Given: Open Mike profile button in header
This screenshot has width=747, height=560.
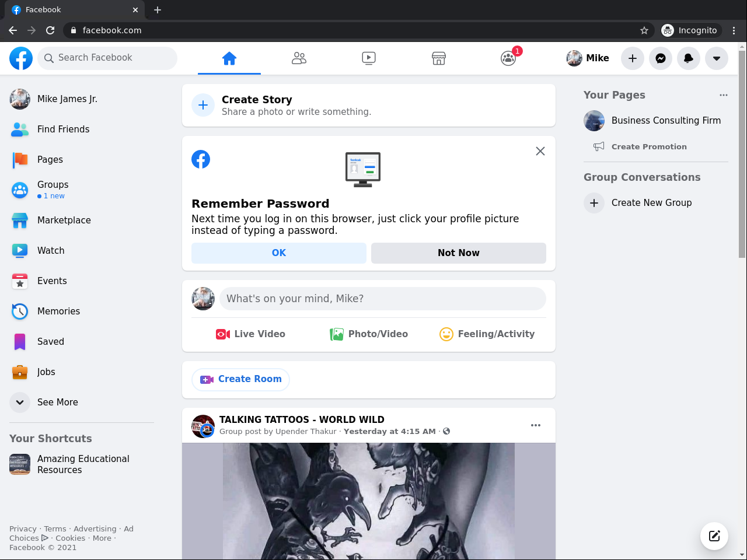Looking at the screenshot, I should click(x=588, y=58).
